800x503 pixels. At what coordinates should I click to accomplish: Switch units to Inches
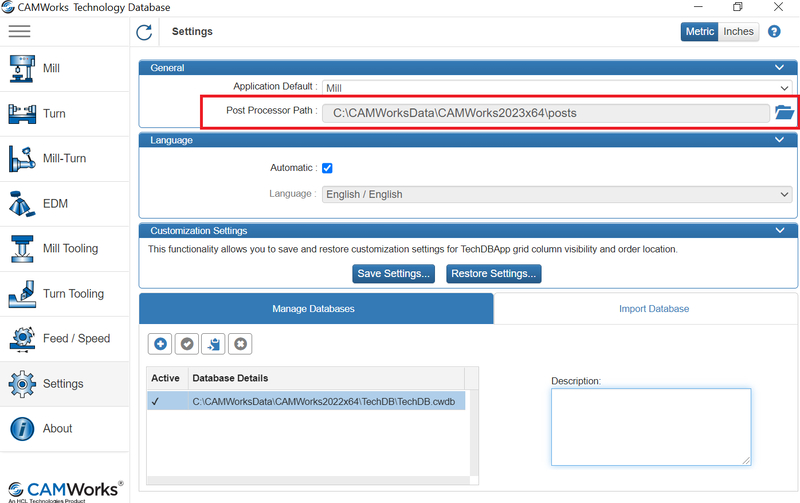point(739,32)
